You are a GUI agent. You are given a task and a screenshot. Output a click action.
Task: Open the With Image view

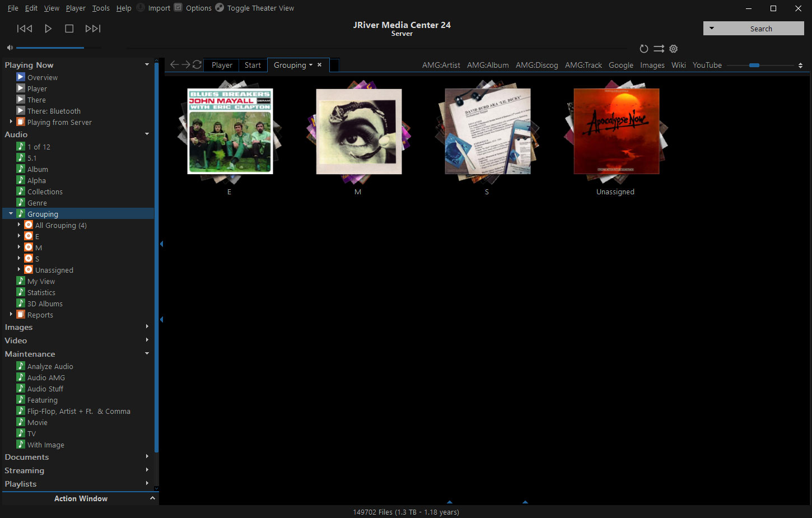coord(46,445)
